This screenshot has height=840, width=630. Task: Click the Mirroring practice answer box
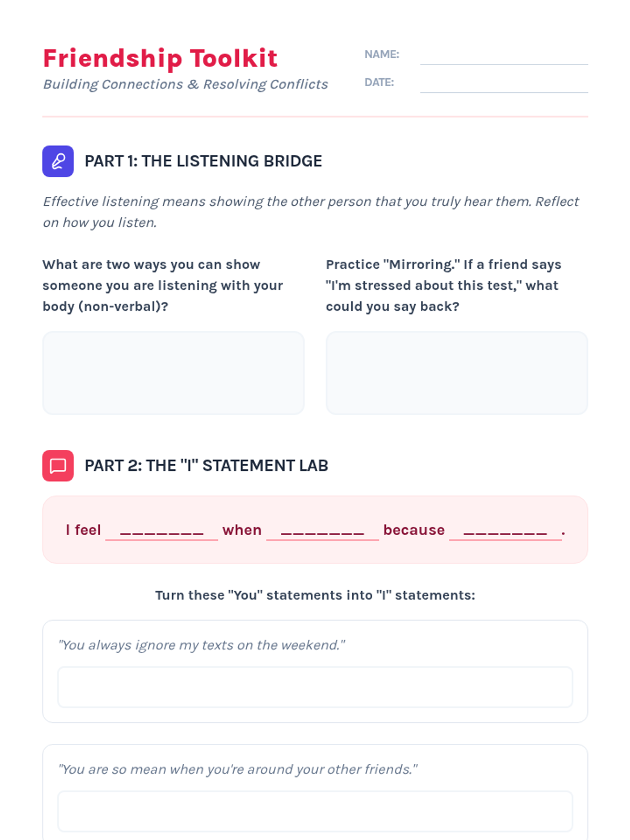(457, 373)
